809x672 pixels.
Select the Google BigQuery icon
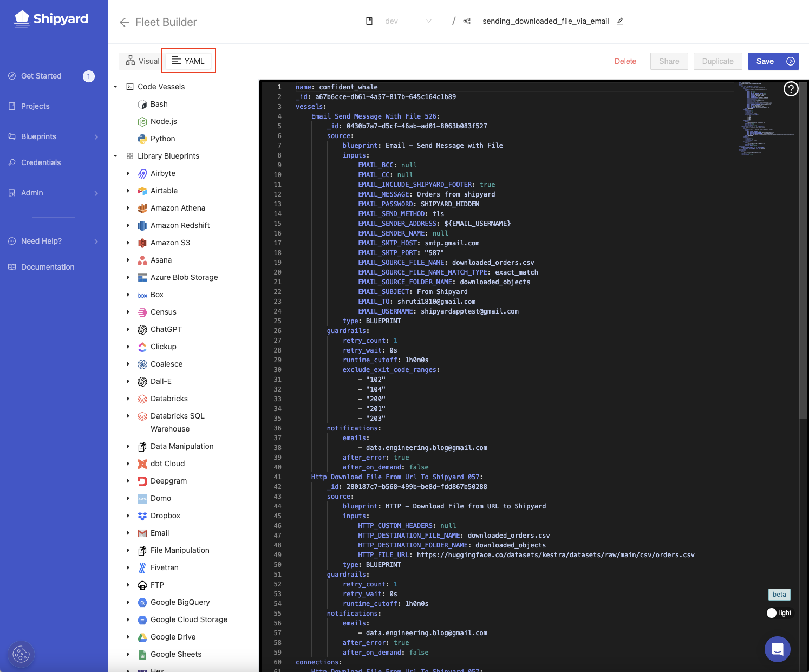click(x=142, y=602)
